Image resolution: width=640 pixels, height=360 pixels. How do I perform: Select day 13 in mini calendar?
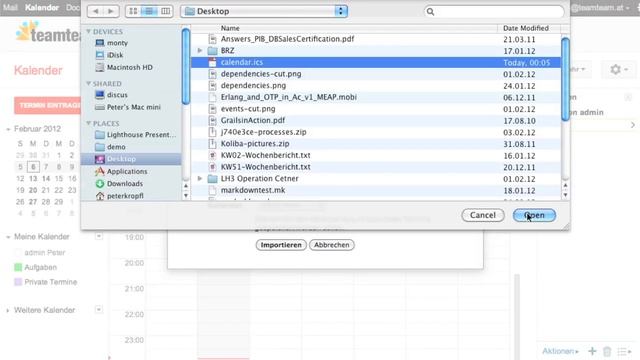click(33, 178)
